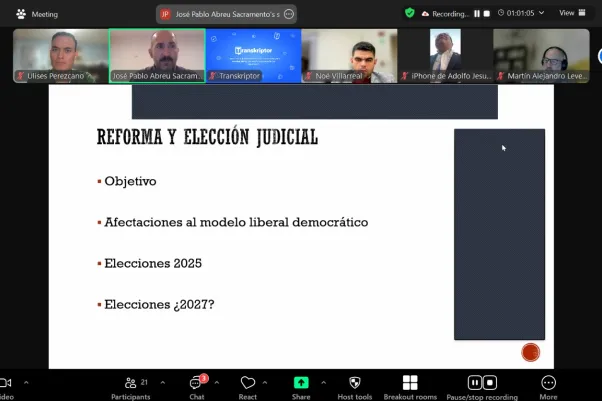Open the View layout menu
Viewport: 602px width, 401px height.
pos(571,13)
